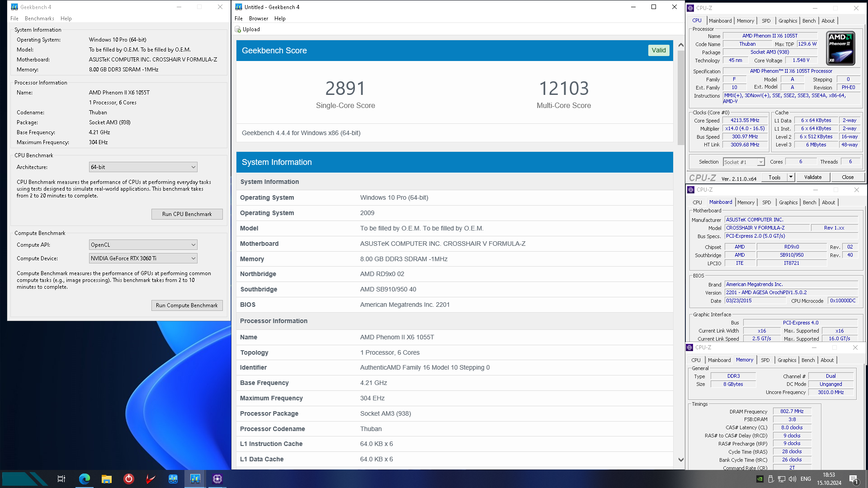Click the title icon of CPU-Z processor window
This screenshot has width=868, height=488.
tap(690, 8)
